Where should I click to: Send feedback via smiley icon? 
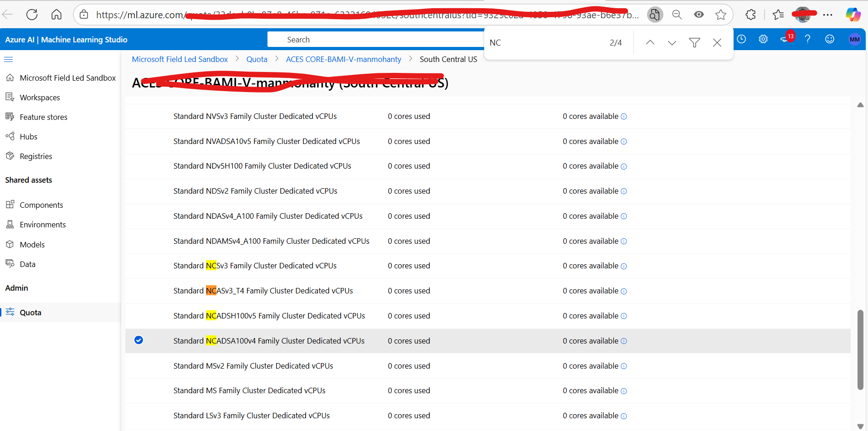point(830,39)
